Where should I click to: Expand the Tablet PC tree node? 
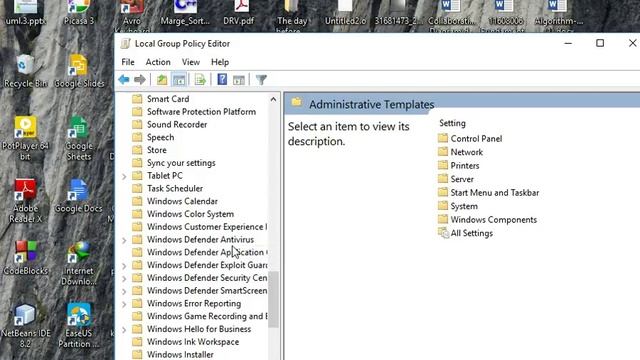[x=124, y=176]
